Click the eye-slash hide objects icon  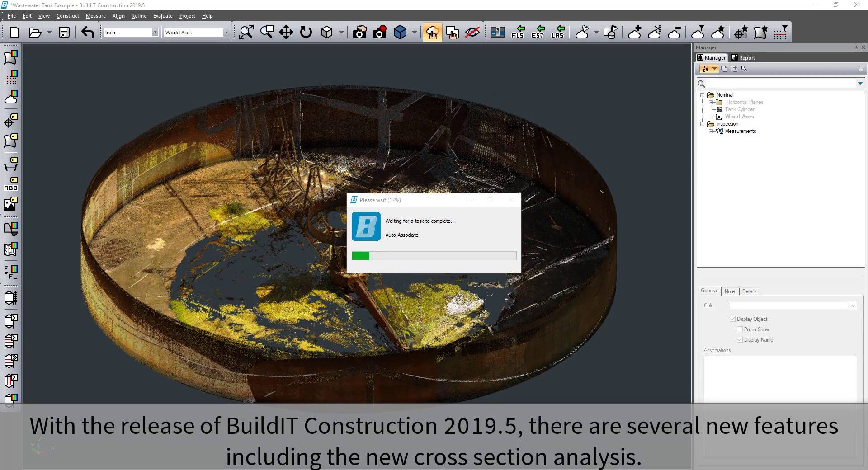tap(472, 32)
